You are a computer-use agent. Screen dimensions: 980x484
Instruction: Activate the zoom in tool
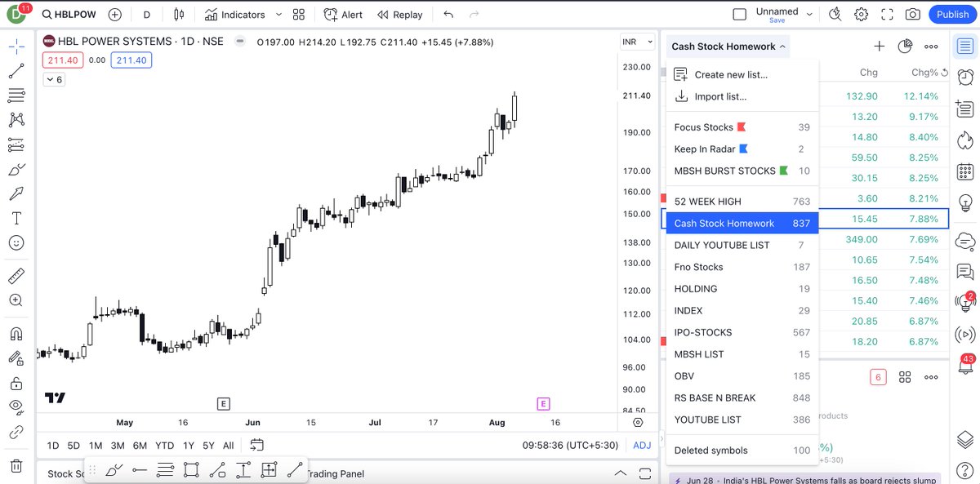click(x=16, y=300)
